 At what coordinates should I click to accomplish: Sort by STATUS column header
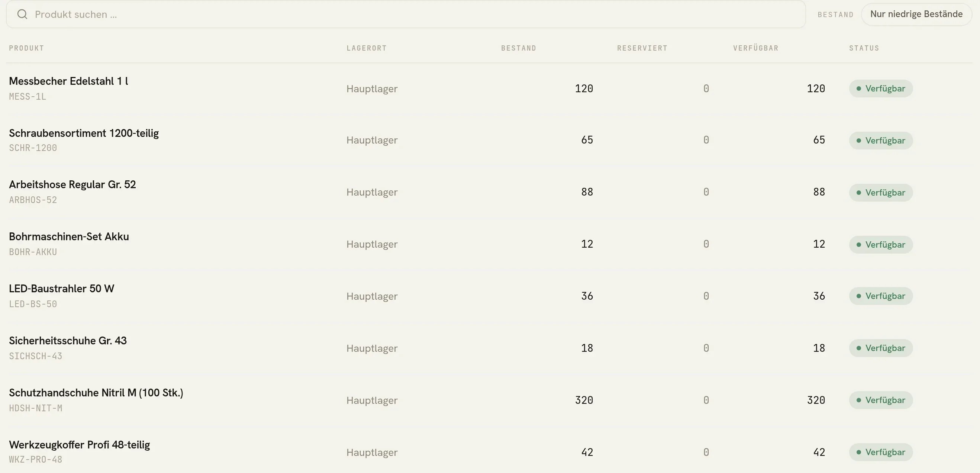point(864,48)
